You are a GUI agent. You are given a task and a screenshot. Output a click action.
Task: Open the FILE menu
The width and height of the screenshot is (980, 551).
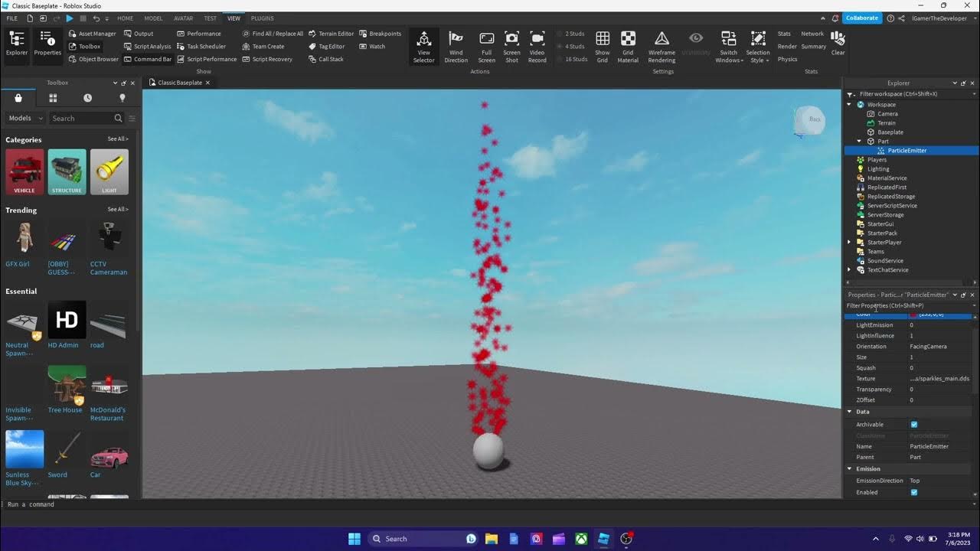(x=11, y=18)
